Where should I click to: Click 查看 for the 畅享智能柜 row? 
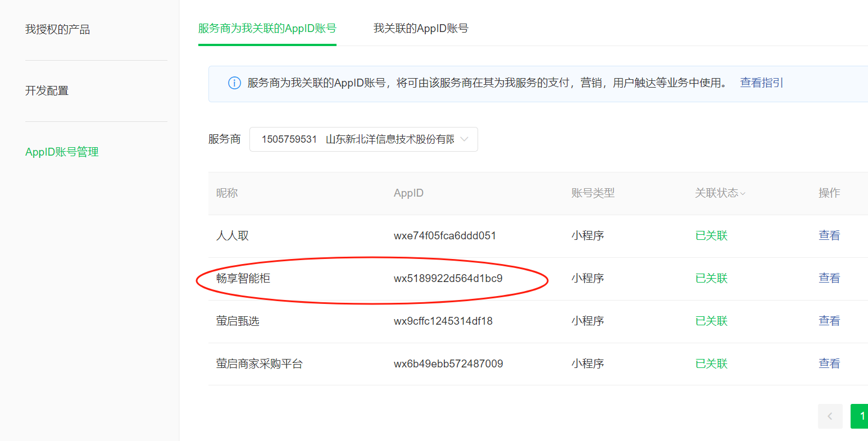coord(829,278)
